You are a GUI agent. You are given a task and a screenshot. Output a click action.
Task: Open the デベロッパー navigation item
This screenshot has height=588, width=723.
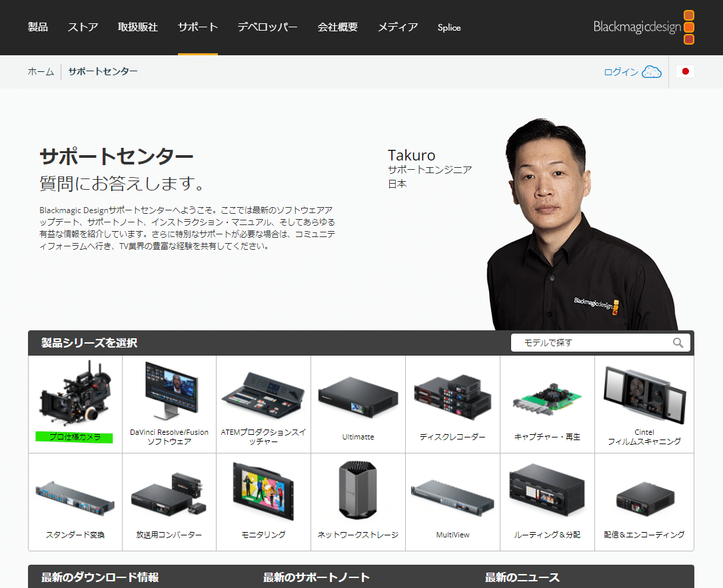click(x=267, y=27)
